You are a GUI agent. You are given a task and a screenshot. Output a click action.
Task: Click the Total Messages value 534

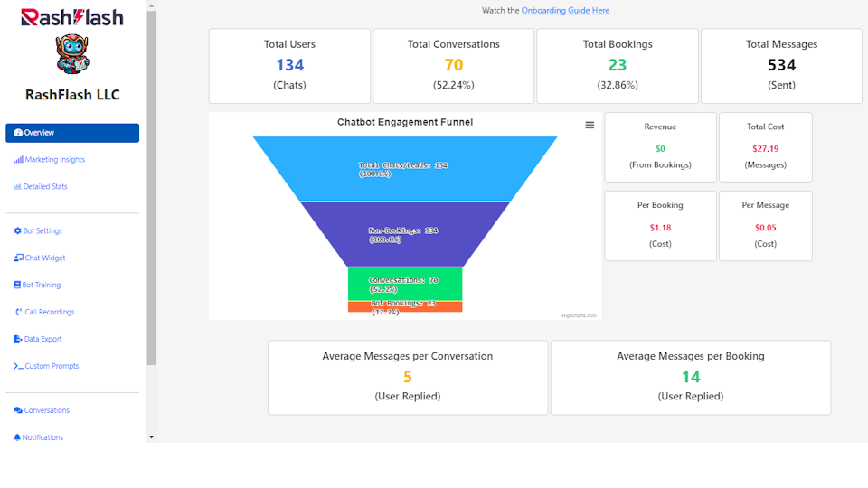click(x=781, y=65)
